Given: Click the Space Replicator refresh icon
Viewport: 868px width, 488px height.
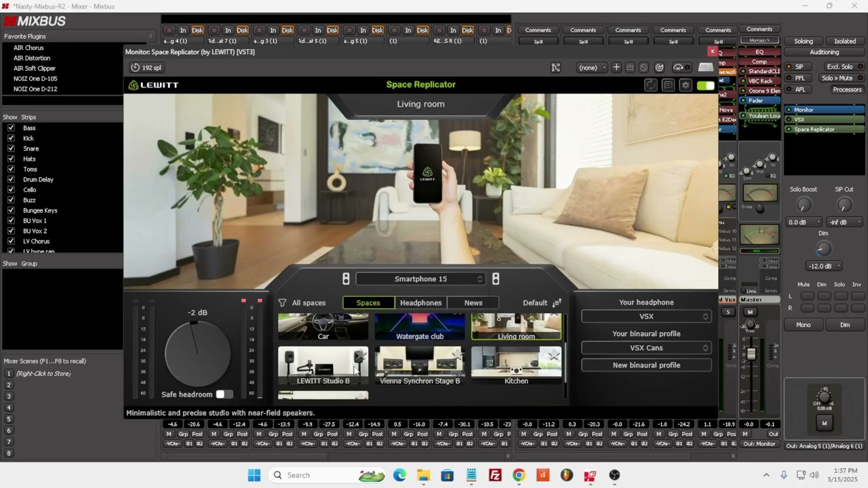Looking at the screenshot, I should (x=651, y=85).
